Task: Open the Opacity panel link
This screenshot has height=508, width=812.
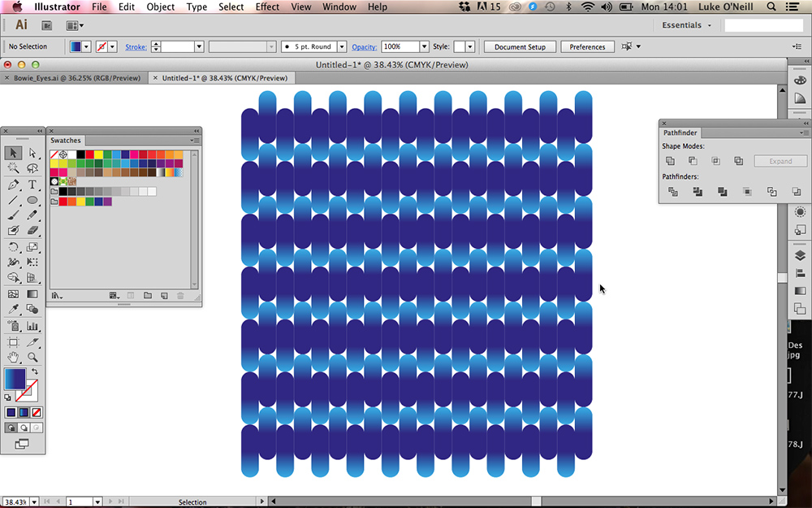Action: [x=364, y=46]
